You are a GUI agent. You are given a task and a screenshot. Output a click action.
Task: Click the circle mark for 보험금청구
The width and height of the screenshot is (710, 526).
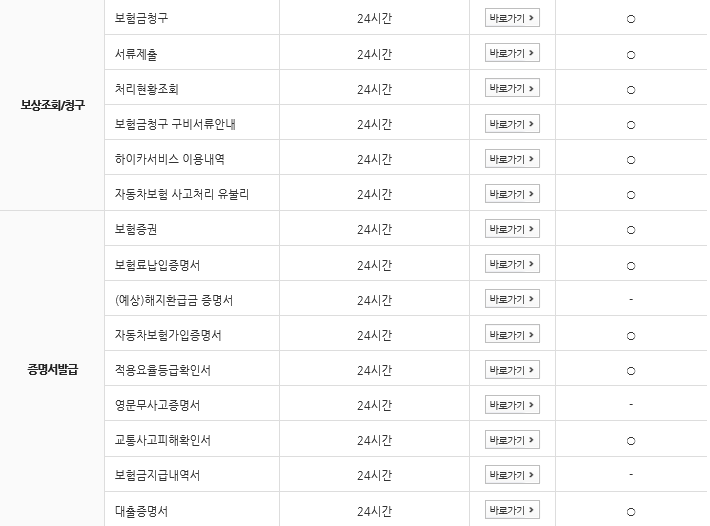pyautogui.click(x=631, y=19)
